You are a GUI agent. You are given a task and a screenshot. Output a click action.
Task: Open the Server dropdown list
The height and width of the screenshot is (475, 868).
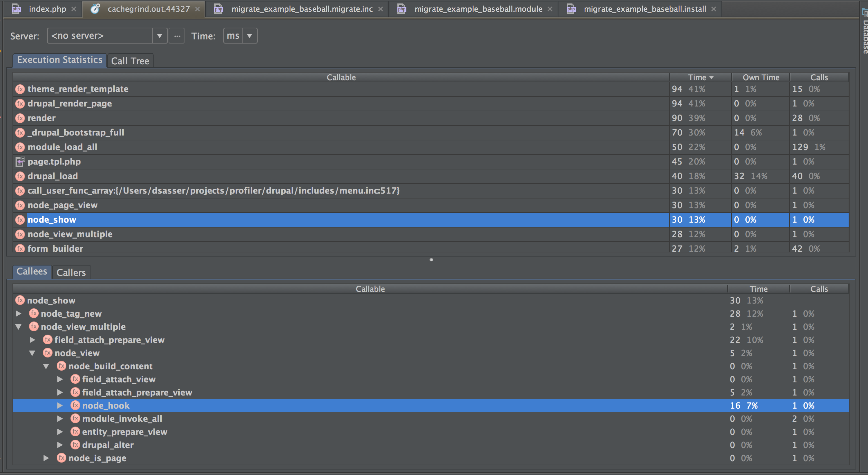click(x=160, y=36)
